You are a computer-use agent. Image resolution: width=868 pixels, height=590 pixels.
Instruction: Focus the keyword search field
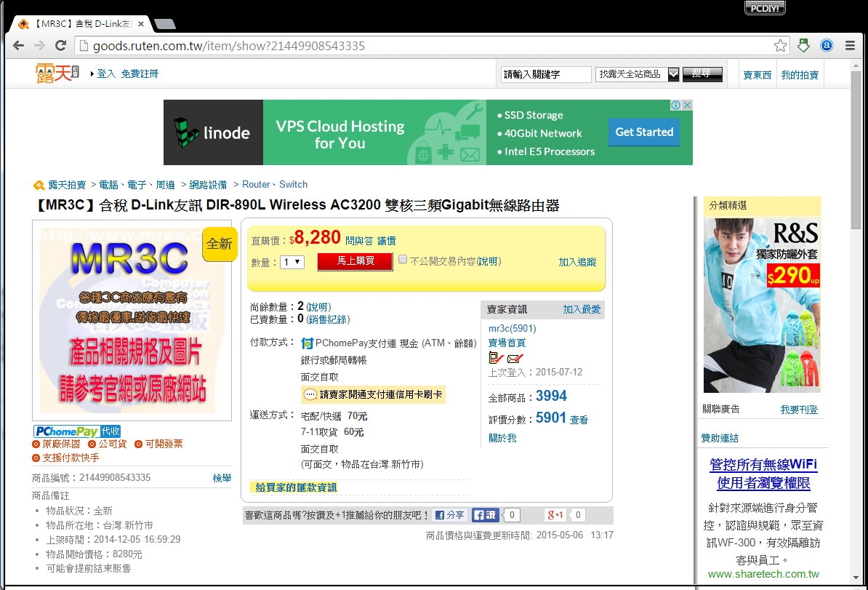547,74
